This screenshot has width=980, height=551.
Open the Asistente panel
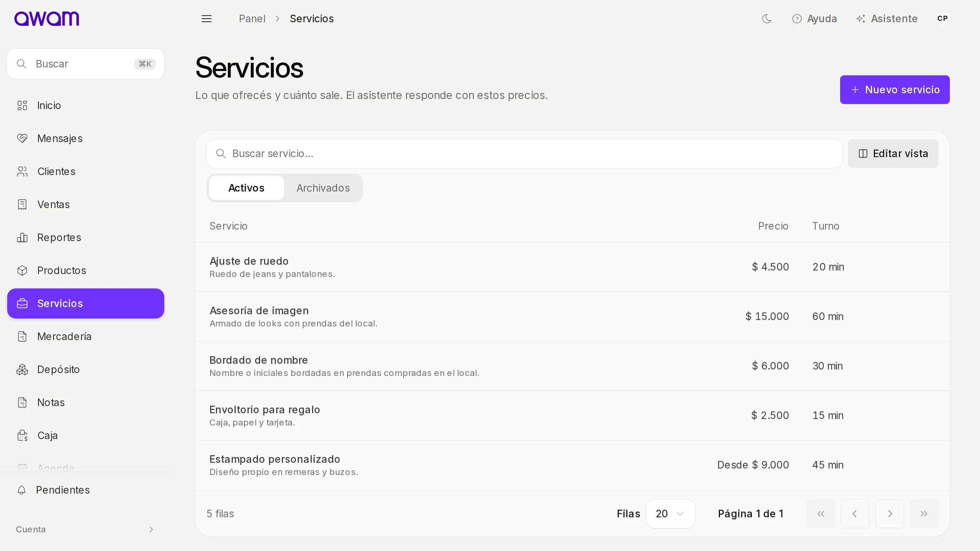pos(887,19)
